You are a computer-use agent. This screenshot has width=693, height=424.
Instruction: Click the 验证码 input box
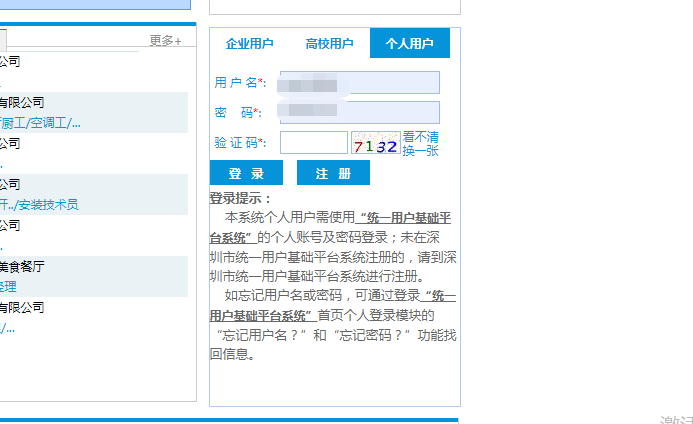pos(314,142)
